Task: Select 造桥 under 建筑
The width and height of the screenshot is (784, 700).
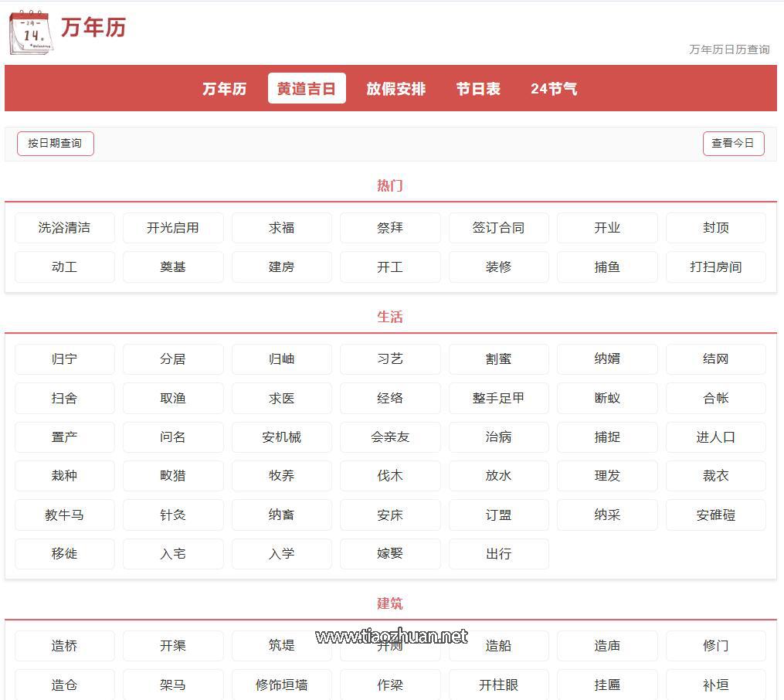Action: tap(65, 646)
